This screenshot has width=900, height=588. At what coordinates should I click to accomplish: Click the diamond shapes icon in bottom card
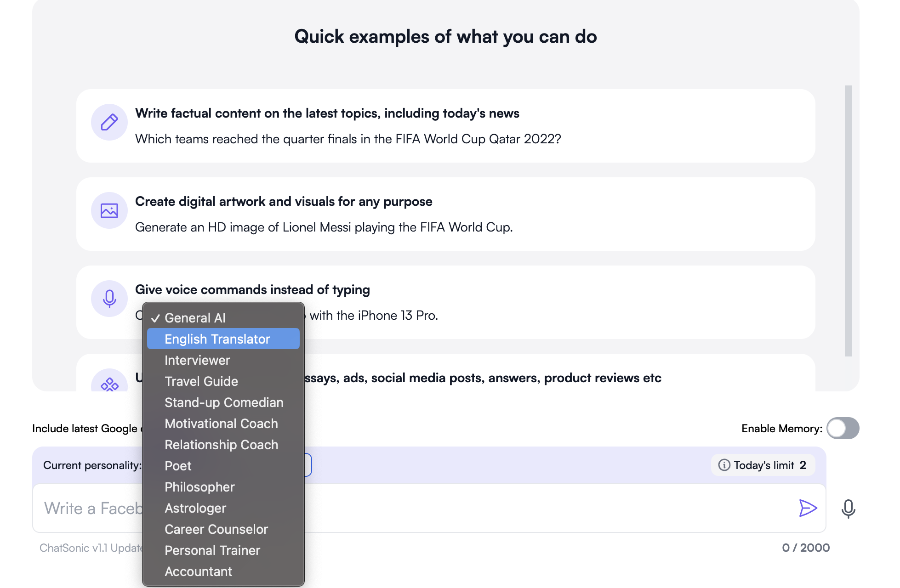click(x=109, y=384)
